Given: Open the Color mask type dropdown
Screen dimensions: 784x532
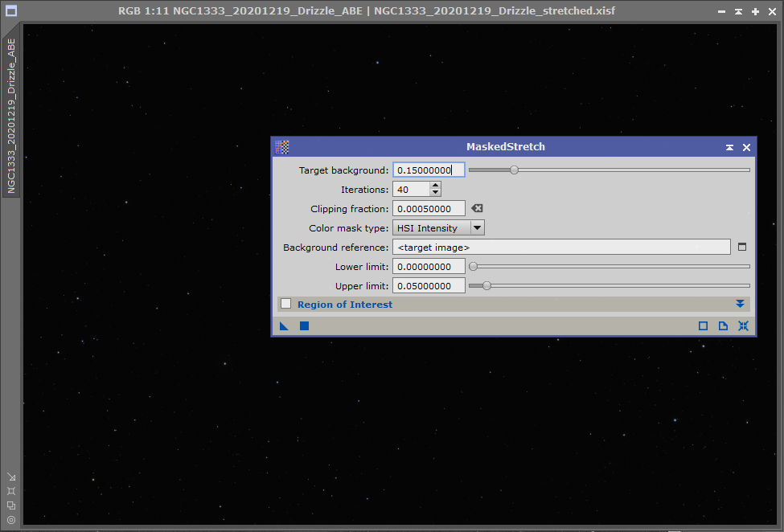Looking at the screenshot, I should (x=438, y=227).
